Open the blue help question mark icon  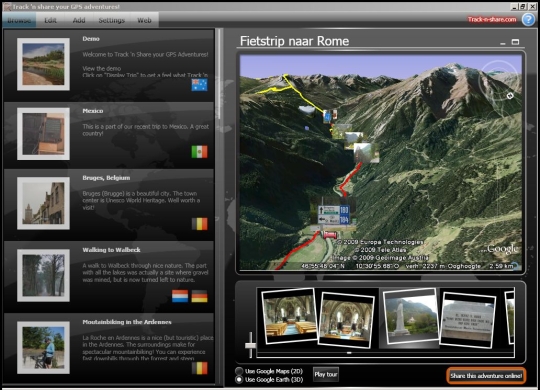coord(529,19)
